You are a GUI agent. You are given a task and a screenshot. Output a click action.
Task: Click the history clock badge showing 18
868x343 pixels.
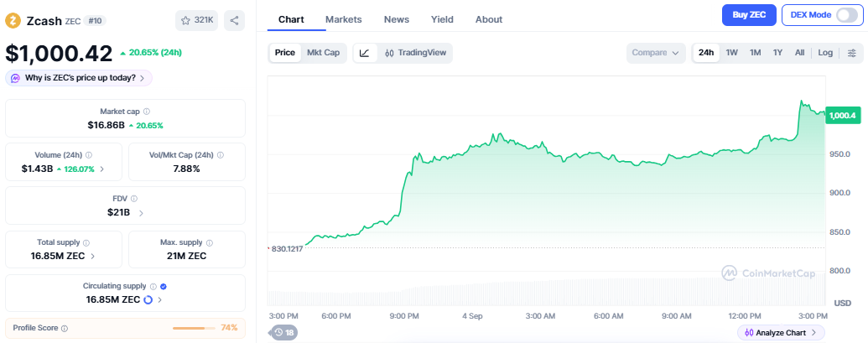284,332
